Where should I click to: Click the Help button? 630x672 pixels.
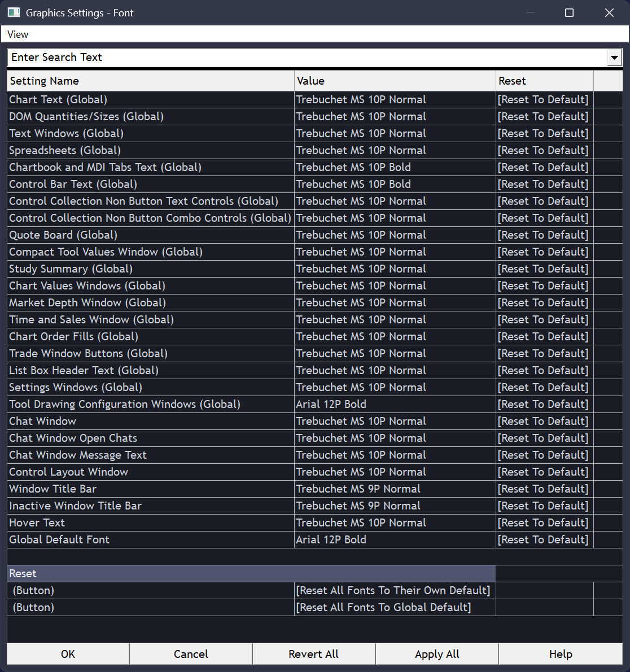[x=561, y=654]
